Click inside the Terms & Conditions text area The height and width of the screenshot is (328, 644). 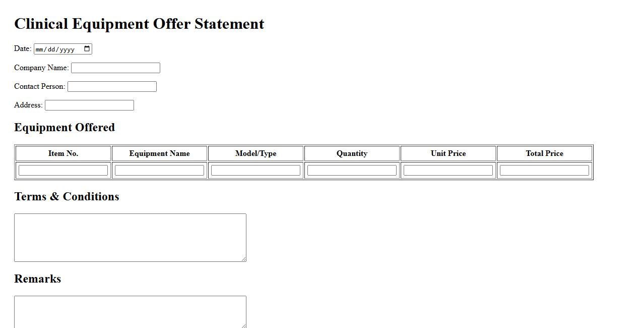[x=130, y=238]
